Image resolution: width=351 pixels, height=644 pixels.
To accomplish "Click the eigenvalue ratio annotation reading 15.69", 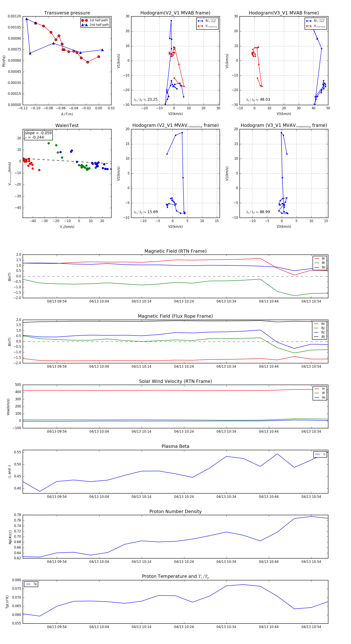I will [146, 212].
